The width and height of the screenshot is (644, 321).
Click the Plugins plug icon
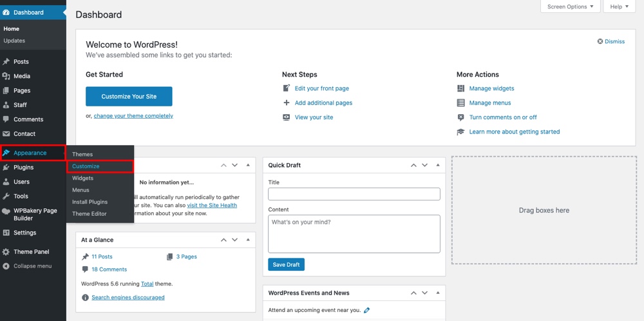coord(6,168)
